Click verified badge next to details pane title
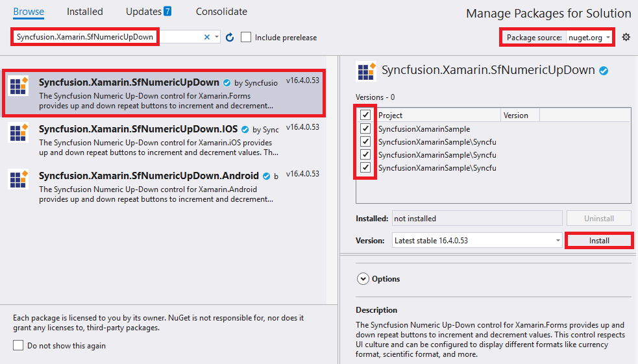638x364 pixels. pyautogui.click(x=604, y=71)
